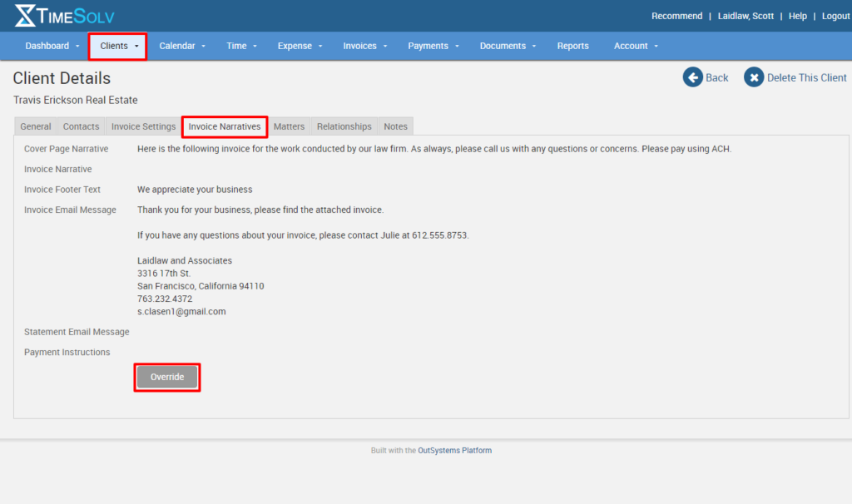Switch to the Matters tab
852x504 pixels.
pos(289,126)
